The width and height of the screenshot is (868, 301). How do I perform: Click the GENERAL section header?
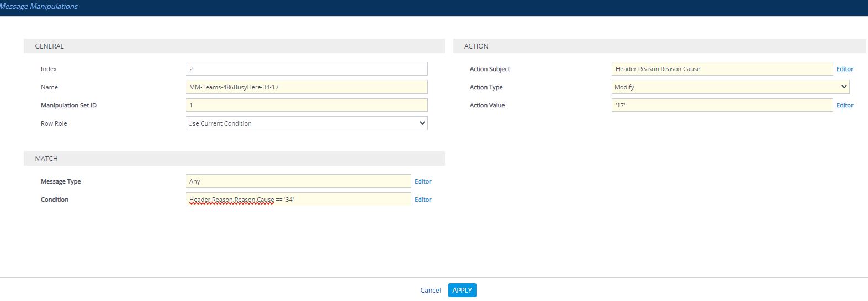50,46
